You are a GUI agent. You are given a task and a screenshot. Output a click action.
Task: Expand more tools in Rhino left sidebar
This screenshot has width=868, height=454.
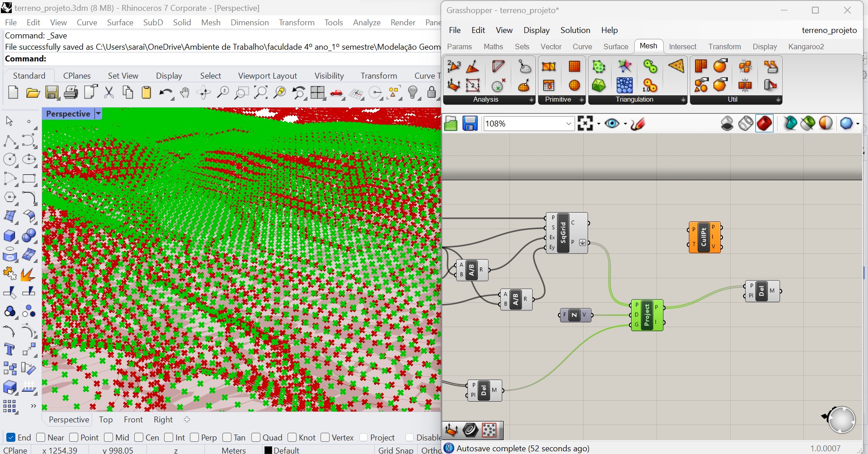coord(33,406)
